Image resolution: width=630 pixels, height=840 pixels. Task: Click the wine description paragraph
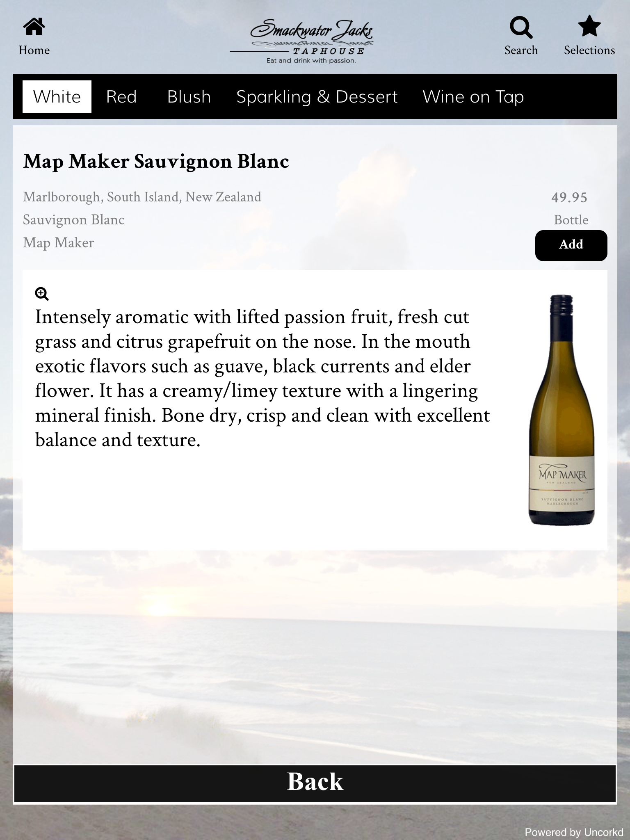(x=262, y=379)
